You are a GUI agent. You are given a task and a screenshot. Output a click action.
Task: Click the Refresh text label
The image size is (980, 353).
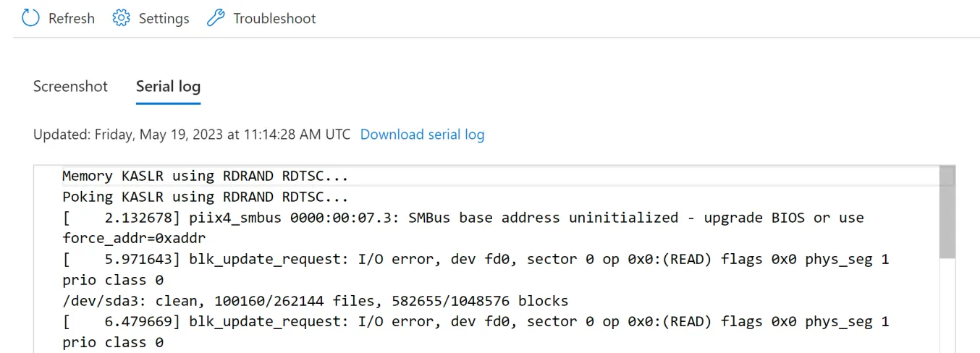(x=72, y=19)
